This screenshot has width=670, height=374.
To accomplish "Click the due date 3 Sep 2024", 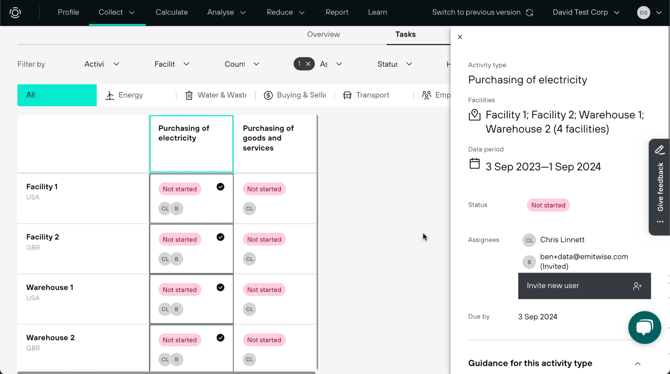I will coord(538,317).
